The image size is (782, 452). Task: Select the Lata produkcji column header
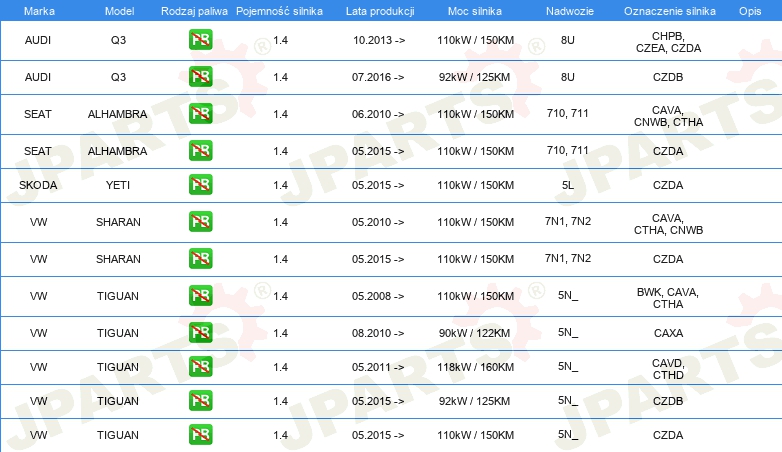380,11
